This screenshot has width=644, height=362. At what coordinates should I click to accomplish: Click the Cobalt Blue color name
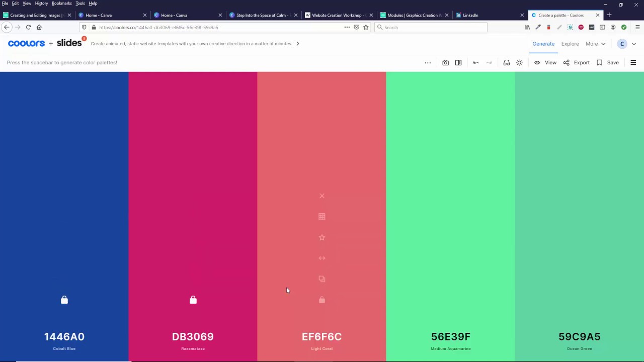(x=64, y=348)
